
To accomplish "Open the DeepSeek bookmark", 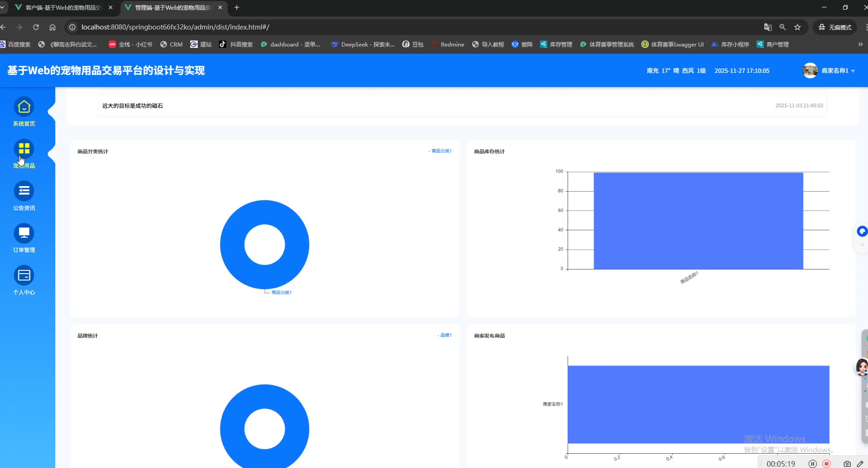I will click(x=363, y=44).
